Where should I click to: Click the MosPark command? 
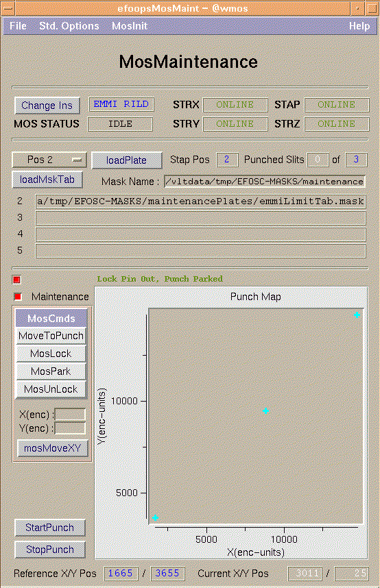coord(51,371)
